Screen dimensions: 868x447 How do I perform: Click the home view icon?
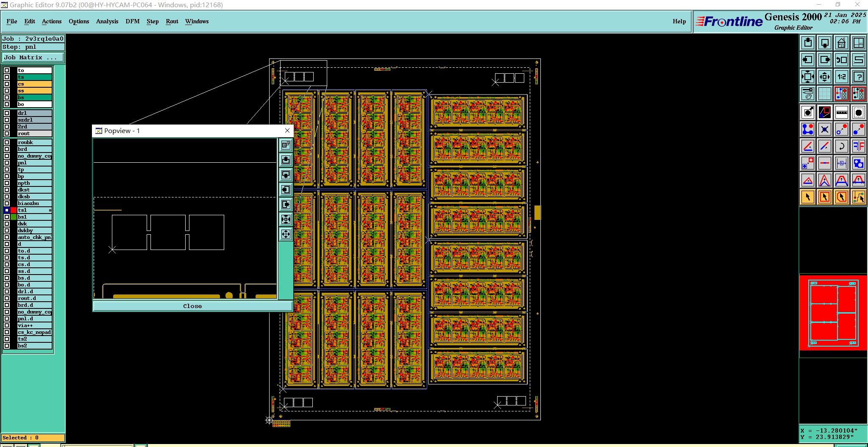(x=842, y=43)
